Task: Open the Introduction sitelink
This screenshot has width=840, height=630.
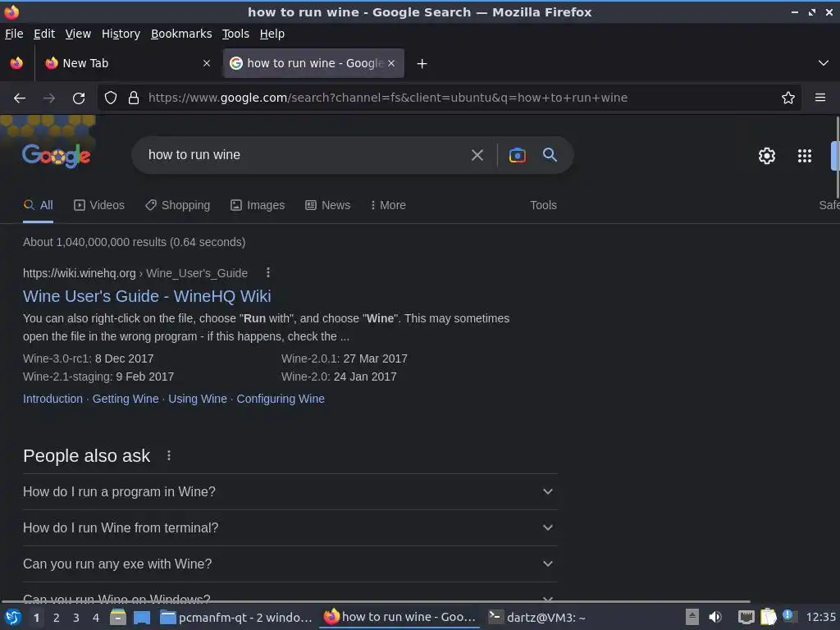Action: 52,399
